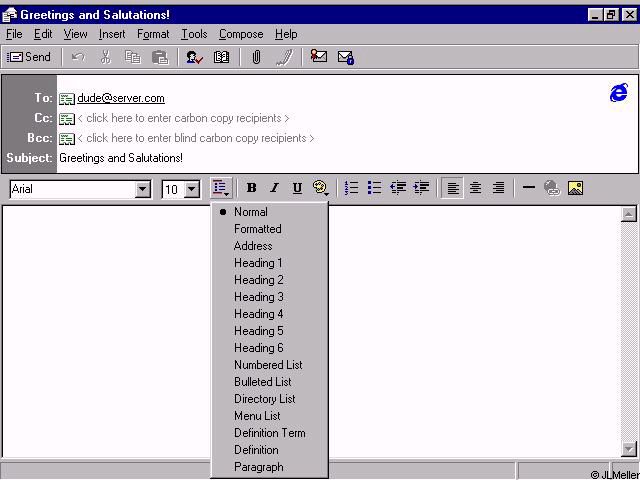Click the Undo toolbar icon

point(78,57)
